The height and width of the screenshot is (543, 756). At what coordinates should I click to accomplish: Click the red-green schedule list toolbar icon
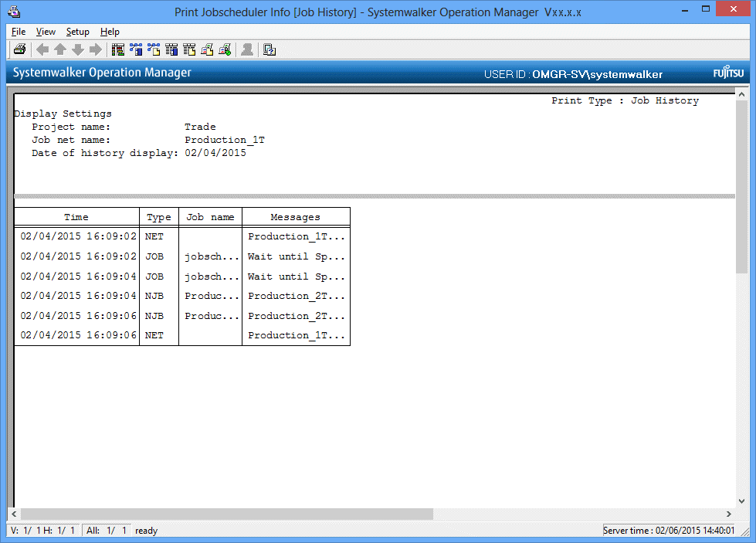[118, 50]
